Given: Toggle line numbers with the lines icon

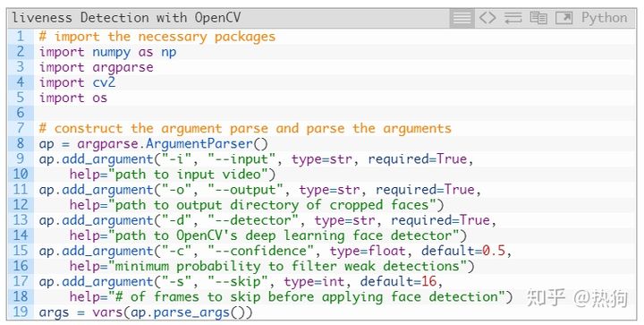Looking at the screenshot, I should tap(462, 18).
